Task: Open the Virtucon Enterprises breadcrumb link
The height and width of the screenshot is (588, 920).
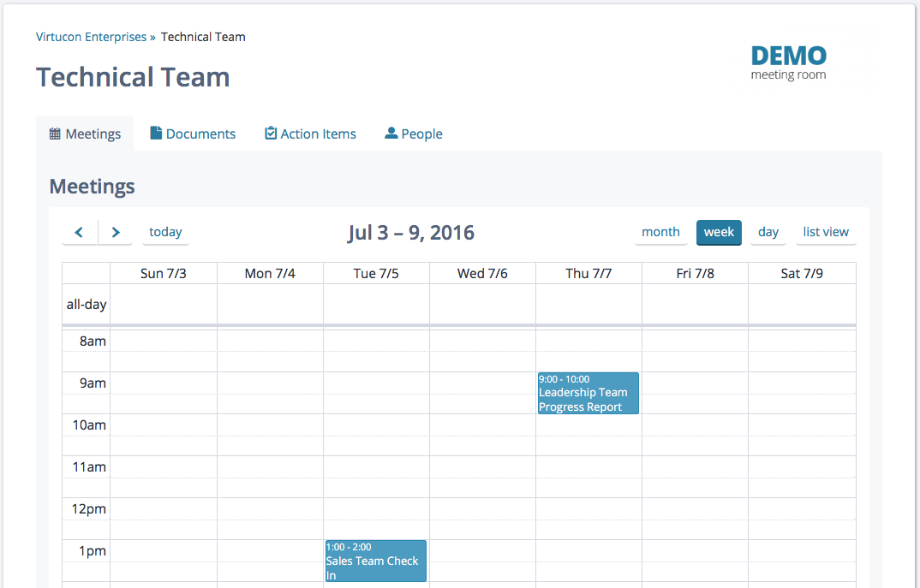Action: [x=91, y=37]
